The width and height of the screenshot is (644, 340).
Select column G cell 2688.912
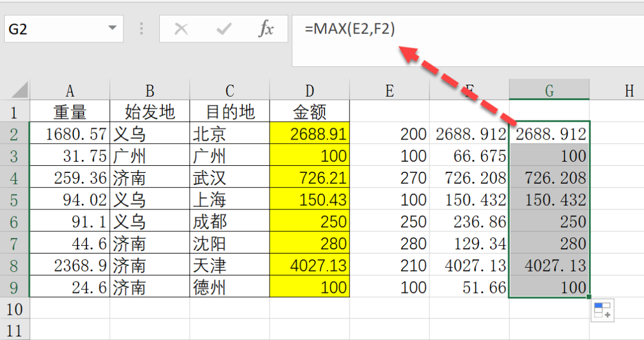[x=549, y=134]
